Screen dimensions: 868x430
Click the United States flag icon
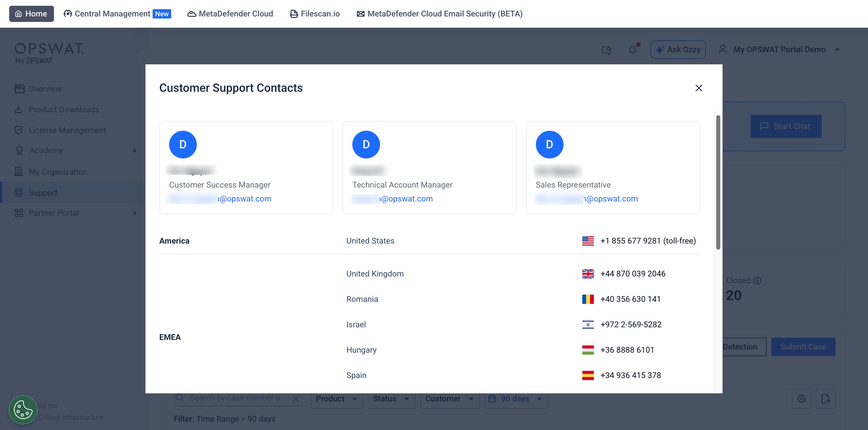(588, 241)
